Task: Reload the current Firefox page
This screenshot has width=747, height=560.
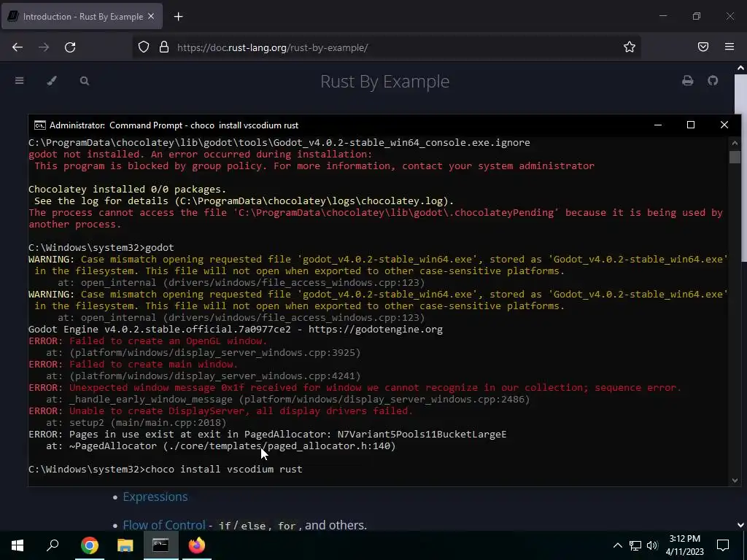Action: [70, 47]
